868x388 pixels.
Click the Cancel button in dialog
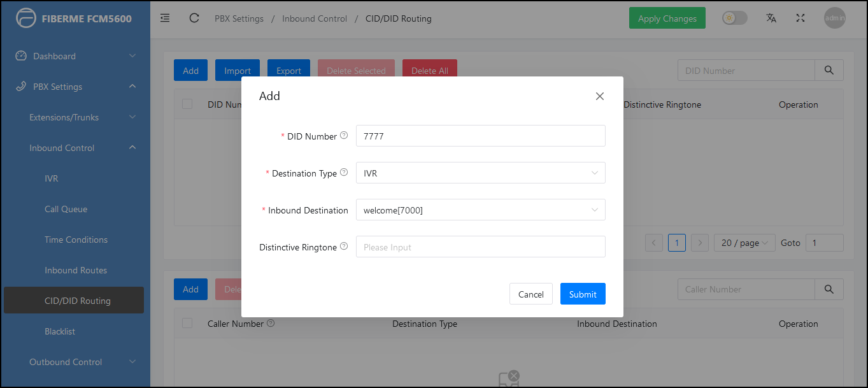pos(531,294)
